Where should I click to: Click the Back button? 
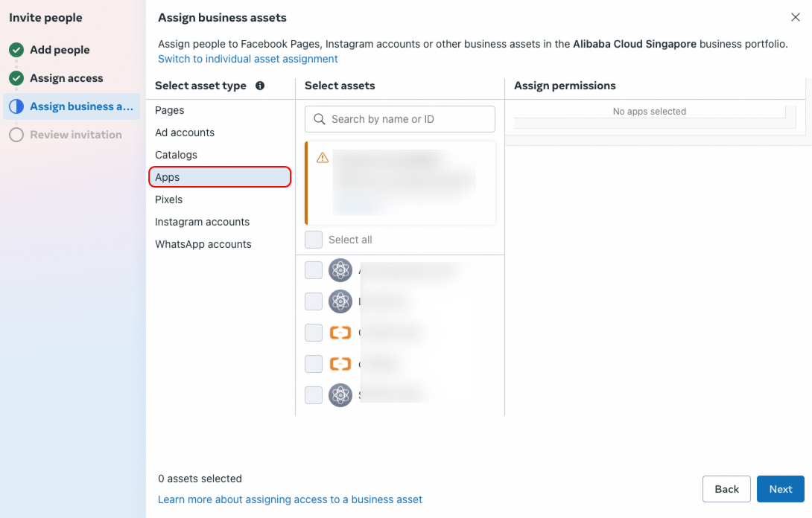[726, 489]
